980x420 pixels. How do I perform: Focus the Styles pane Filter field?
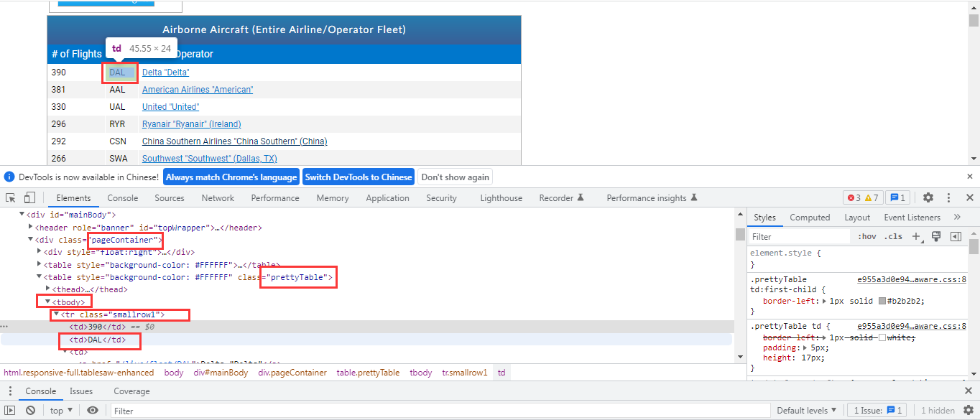800,236
